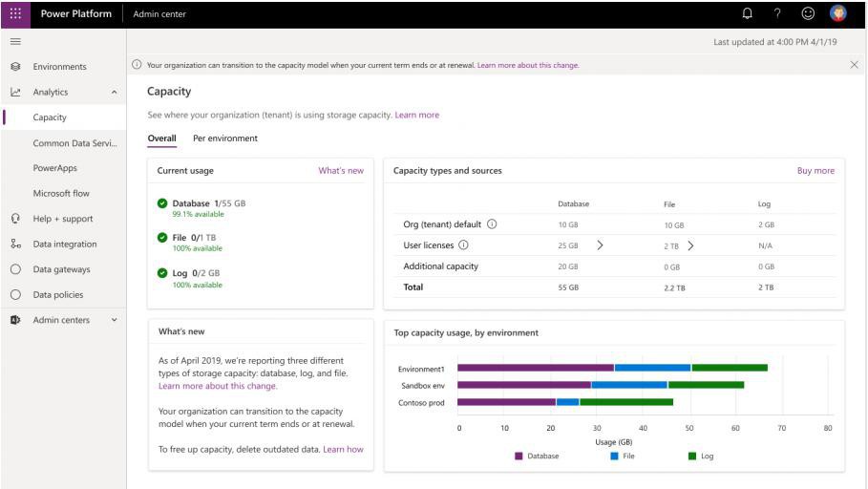Open Data policies in sidebar
The width and height of the screenshot is (868, 489).
(x=58, y=295)
